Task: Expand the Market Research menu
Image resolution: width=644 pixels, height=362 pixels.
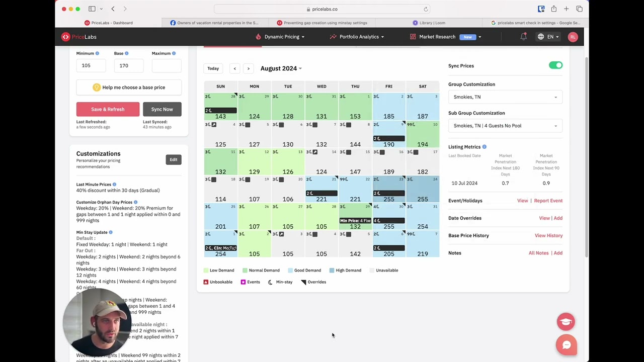Action: click(x=445, y=37)
